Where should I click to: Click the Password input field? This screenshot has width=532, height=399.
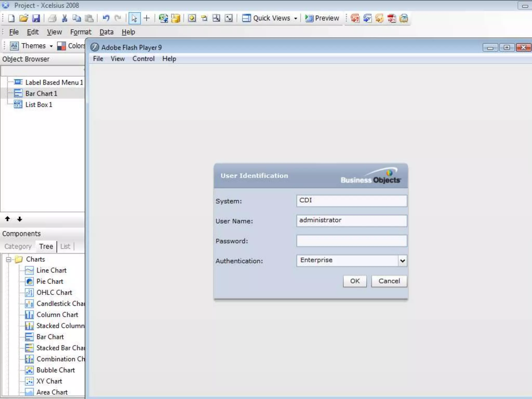tap(352, 241)
